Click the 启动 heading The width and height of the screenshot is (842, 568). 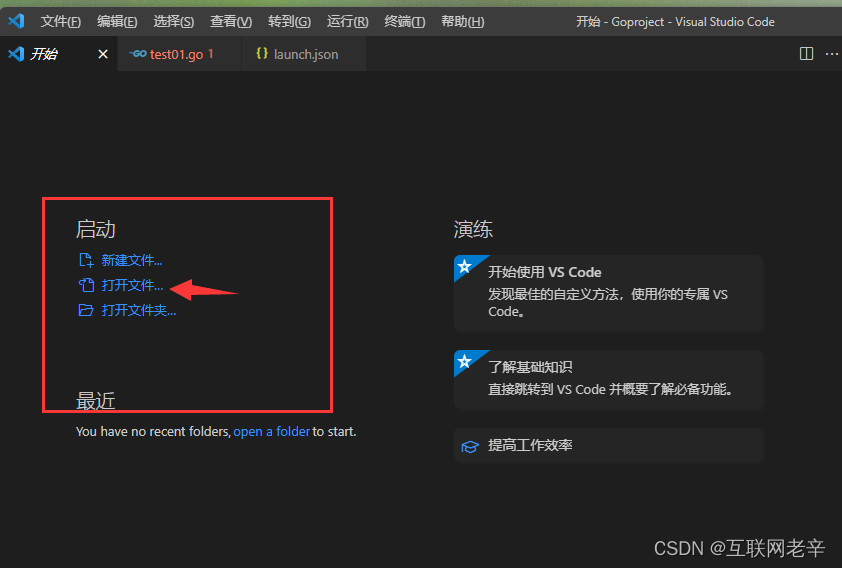(x=96, y=229)
